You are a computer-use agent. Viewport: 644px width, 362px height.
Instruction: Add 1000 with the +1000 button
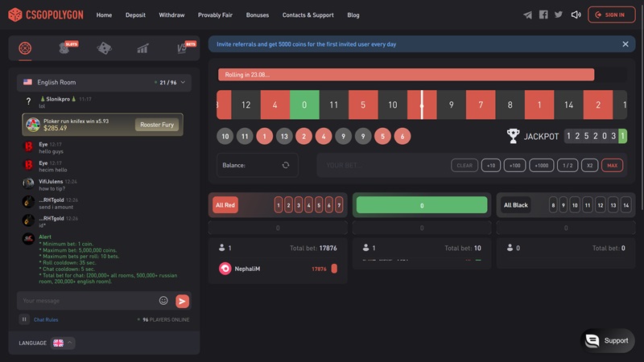(541, 166)
